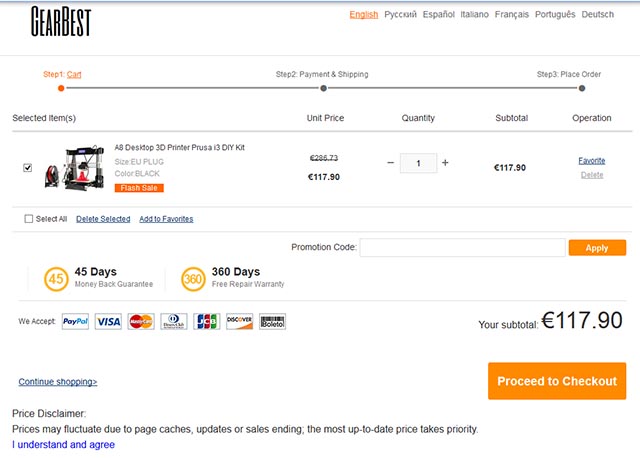Image resolution: width=640 pixels, height=458 pixels.
Task: Click the Color:BLACK text
Action: [137, 173]
